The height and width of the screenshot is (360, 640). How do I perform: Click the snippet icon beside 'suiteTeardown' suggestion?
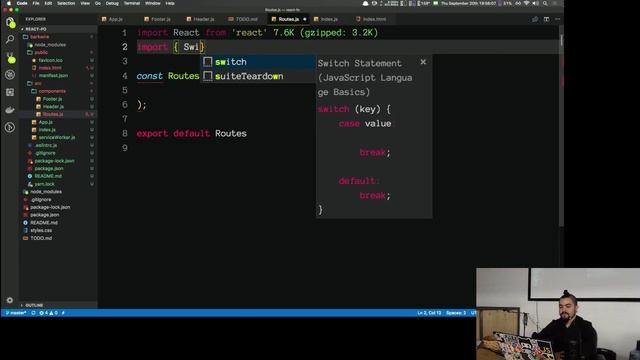coord(207,76)
